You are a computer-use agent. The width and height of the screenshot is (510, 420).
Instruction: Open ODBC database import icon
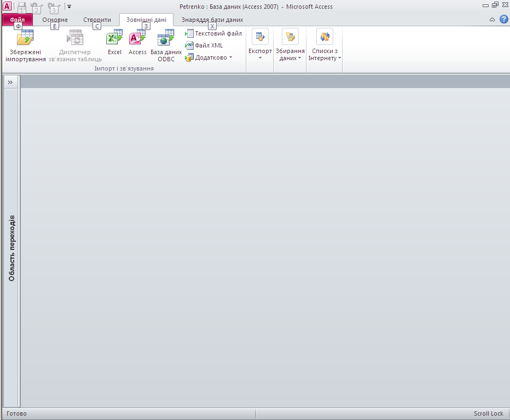166,45
